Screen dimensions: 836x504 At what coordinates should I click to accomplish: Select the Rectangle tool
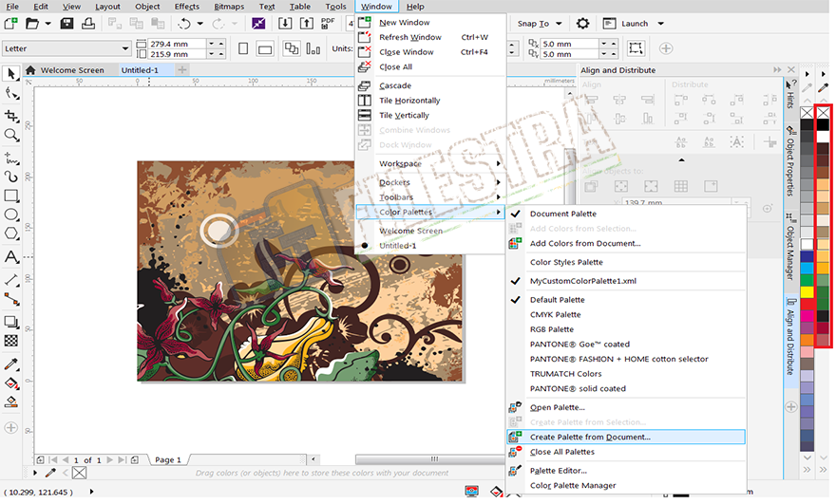point(11,196)
